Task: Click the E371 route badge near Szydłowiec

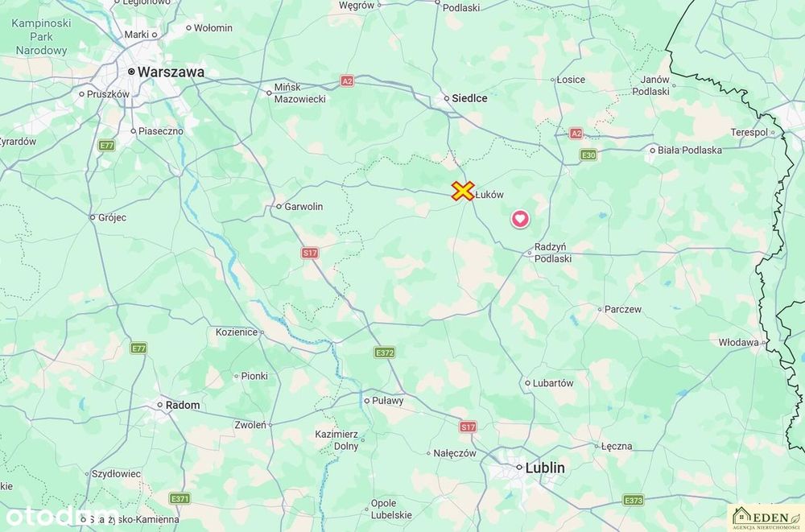Action: click(x=180, y=498)
